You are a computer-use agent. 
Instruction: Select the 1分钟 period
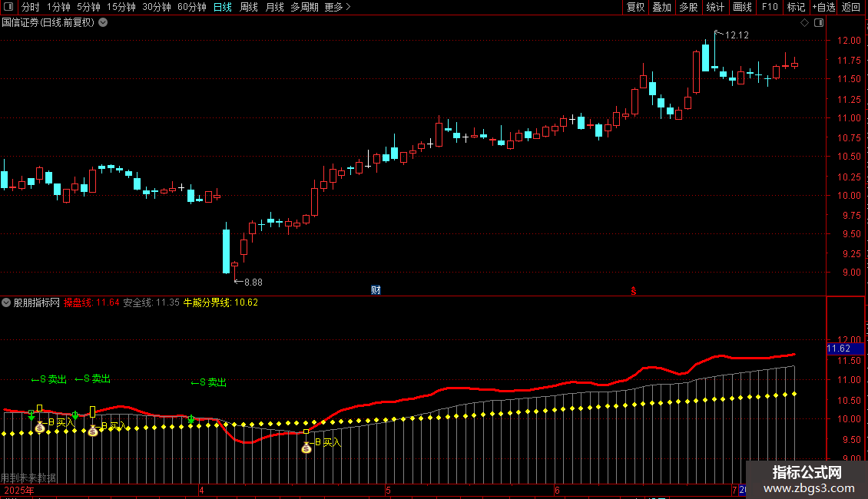(58, 7)
